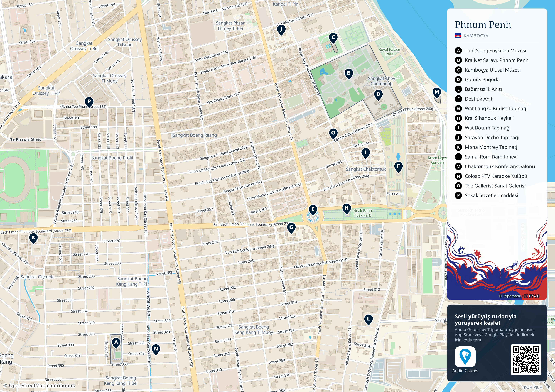Click the Audio Guides caption
Screen dimensions: 555x392
(465, 371)
